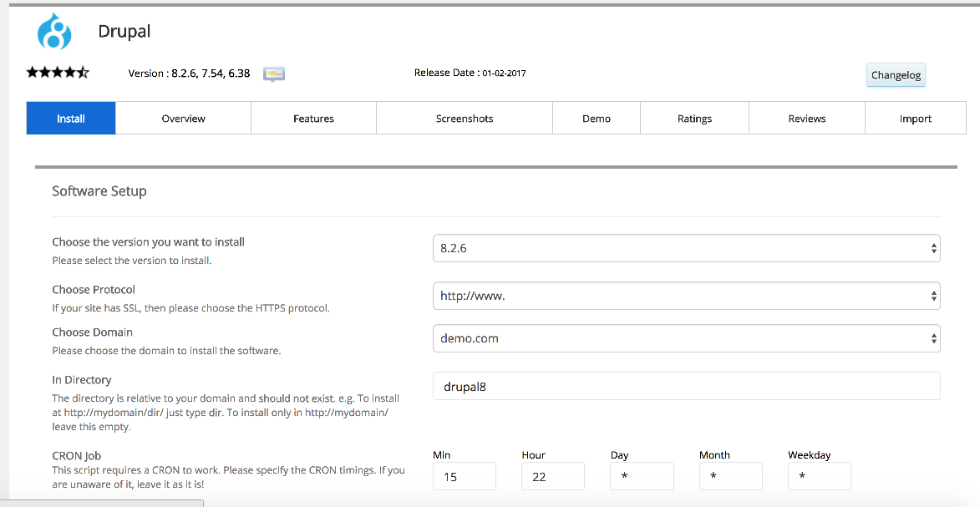Screen dimensions: 980x507
Task: Click the In Directory field with drupal8
Action: pos(686,387)
